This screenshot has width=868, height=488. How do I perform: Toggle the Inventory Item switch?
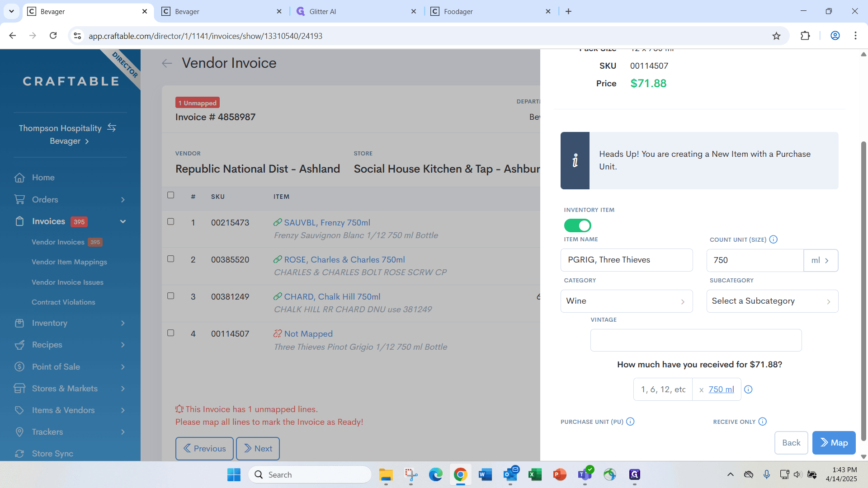point(577,225)
